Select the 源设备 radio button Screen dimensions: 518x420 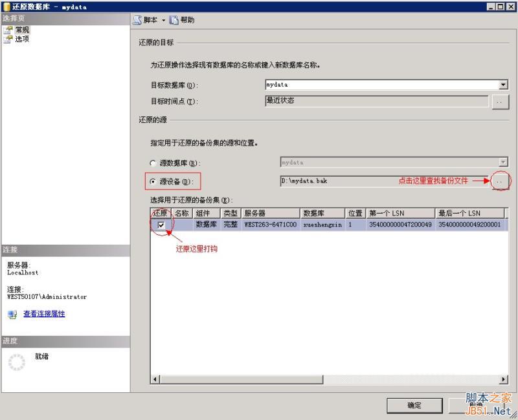(153, 181)
